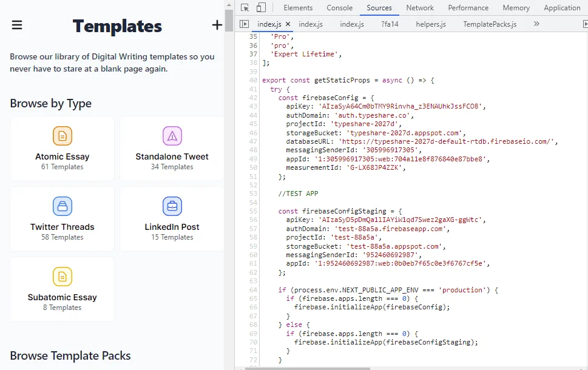Select the Sources tab
Image resolution: width=588 pixels, height=370 pixels.
click(x=379, y=7)
